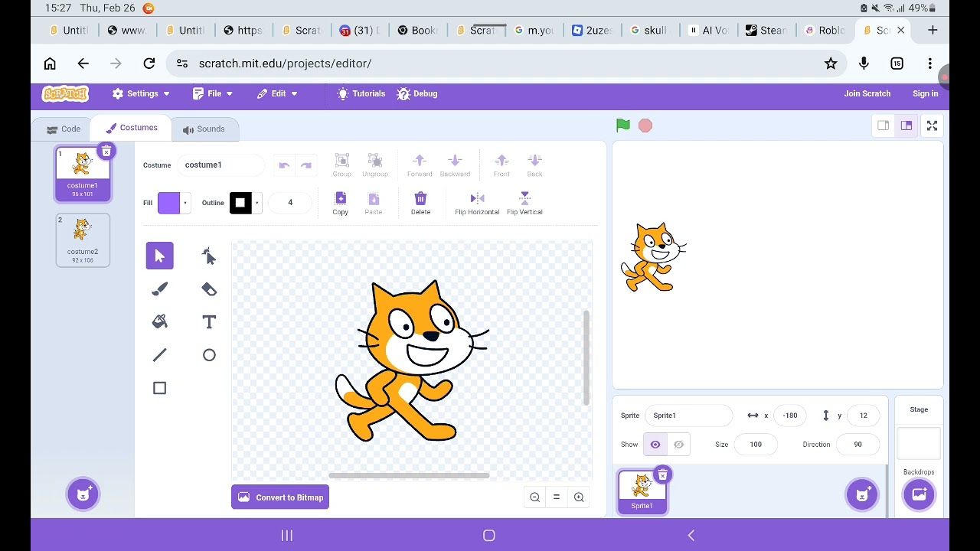
Task: Select the Fill bucket tool
Action: [x=159, y=322]
